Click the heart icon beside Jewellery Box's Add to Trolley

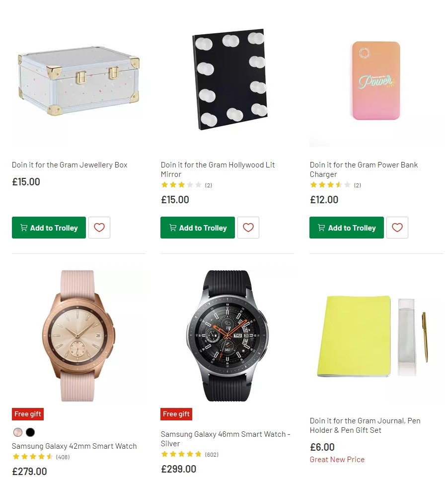[99, 227]
